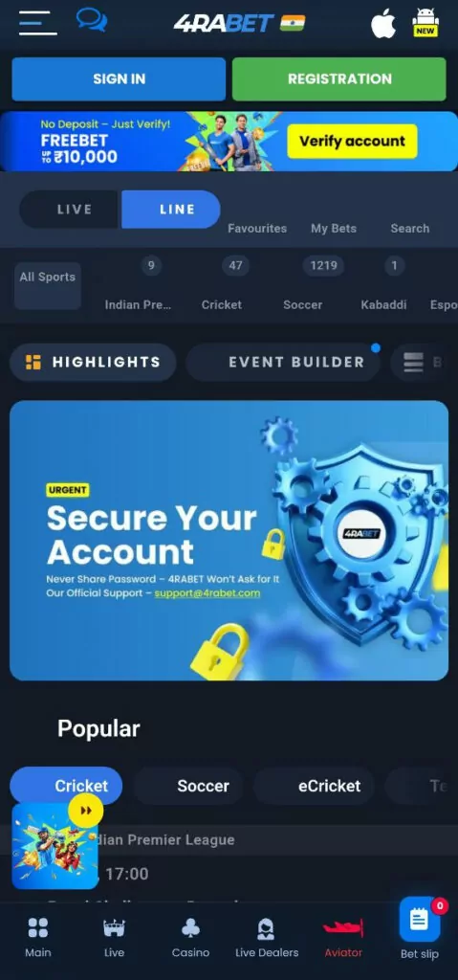Open the live chat bubble icon
The height and width of the screenshot is (980, 458).
[x=92, y=20]
